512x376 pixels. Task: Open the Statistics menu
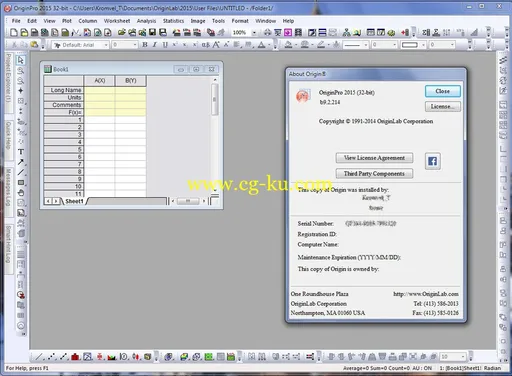(x=173, y=21)
